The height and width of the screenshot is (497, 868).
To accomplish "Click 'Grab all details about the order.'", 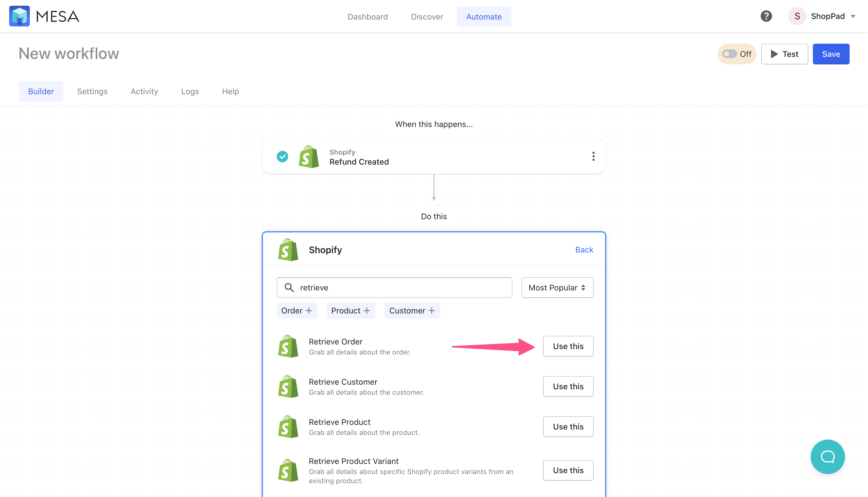I will pyautogui.click(x=360, y=352).
